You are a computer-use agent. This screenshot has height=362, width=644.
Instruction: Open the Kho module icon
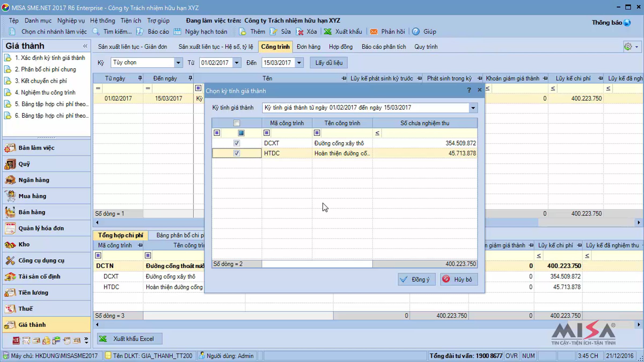(10, 244)
